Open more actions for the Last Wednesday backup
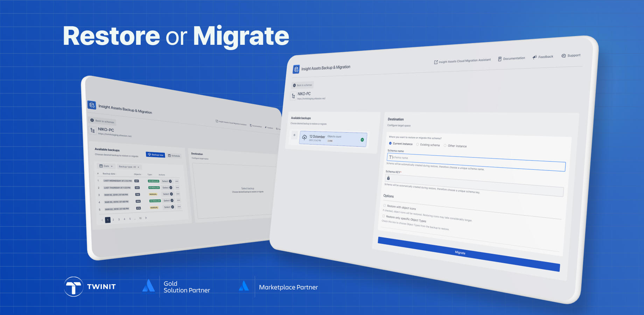Viewport: 644px width, 315px height. [177, 181]
